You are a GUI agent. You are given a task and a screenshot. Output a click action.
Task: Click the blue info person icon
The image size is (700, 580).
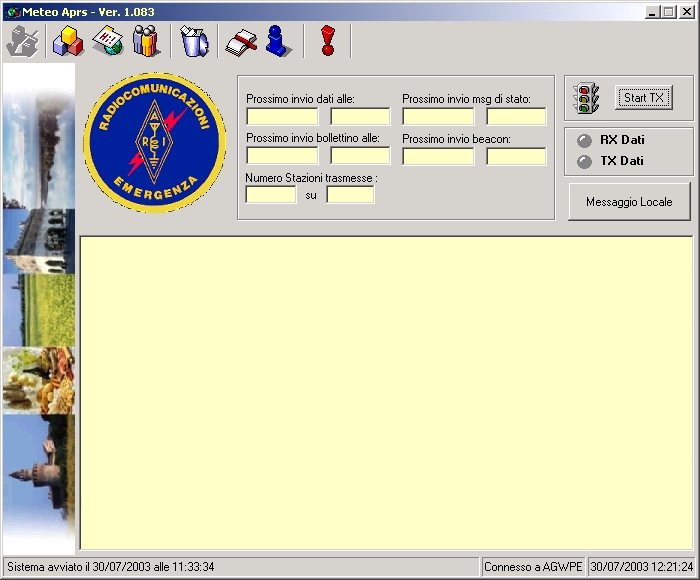pos(279,41)
